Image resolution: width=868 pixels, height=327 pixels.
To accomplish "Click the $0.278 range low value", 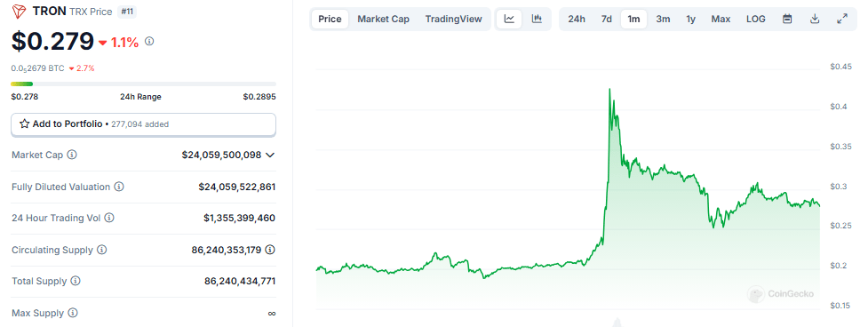I will coord(24,97).
